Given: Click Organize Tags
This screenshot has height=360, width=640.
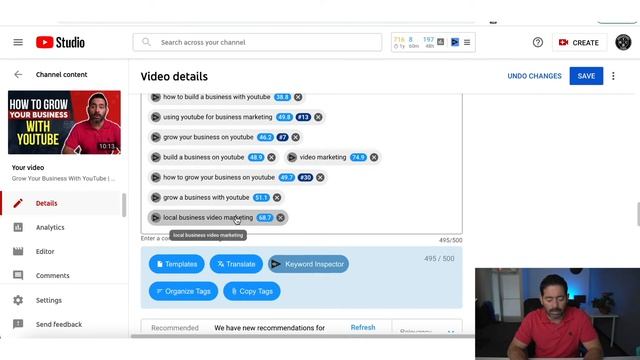Looking at the screenshot, I should click(x=183, y=291).
